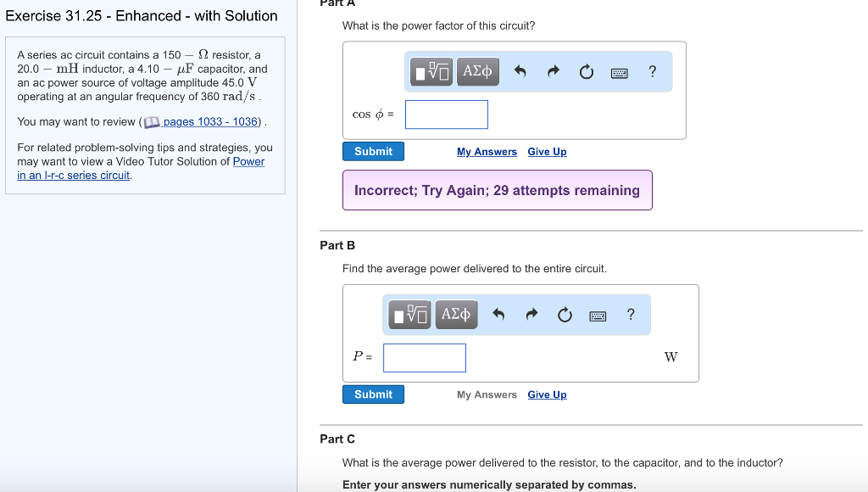Open templates tool in Part B toolbar
Image resolution: width=868 pixels, height=492 pixels.
point(411,315)
